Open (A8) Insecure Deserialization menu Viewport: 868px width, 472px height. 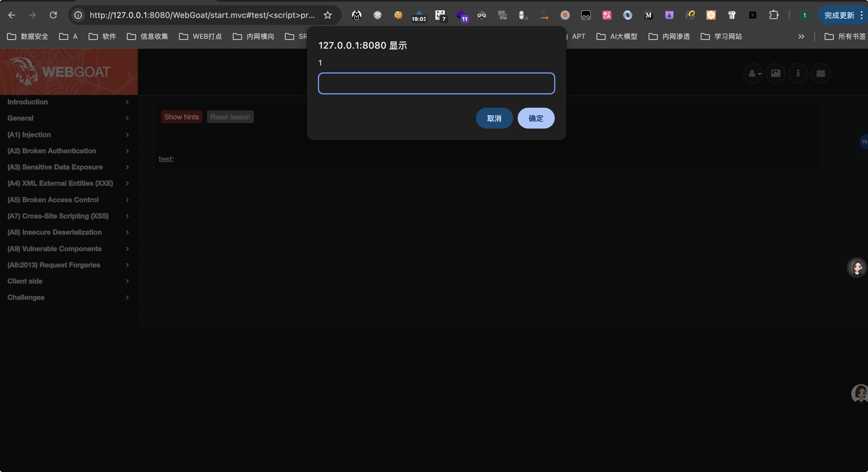pyautogui.click(x=69, y=232)
